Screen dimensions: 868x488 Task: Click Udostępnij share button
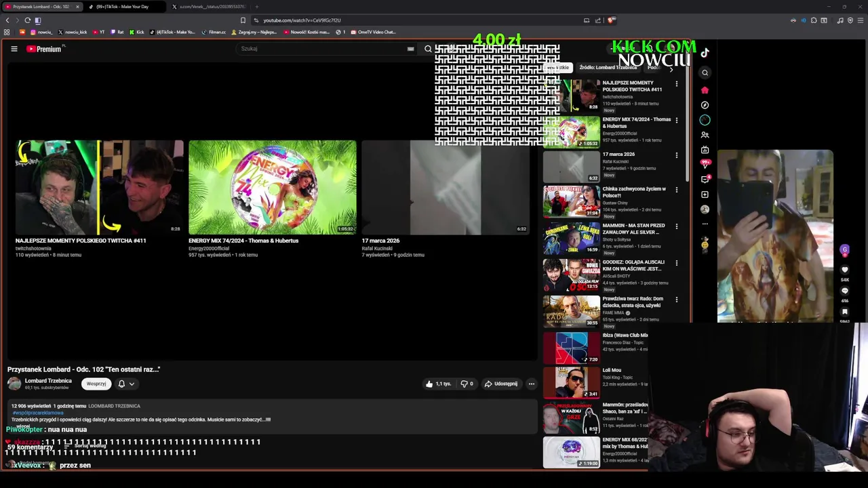tap(500, 384)
